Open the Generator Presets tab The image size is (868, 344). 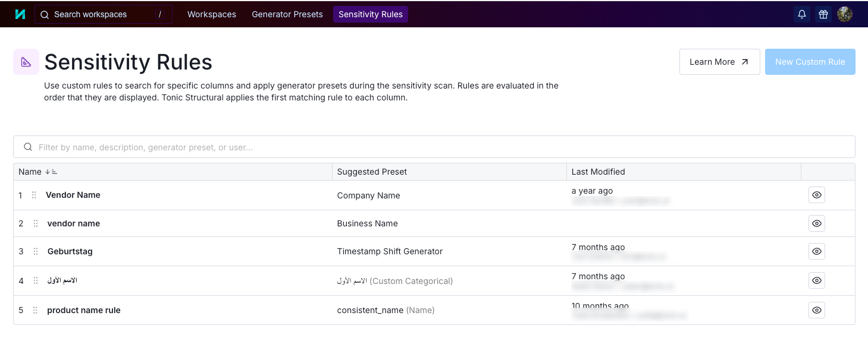coord(287,14)
